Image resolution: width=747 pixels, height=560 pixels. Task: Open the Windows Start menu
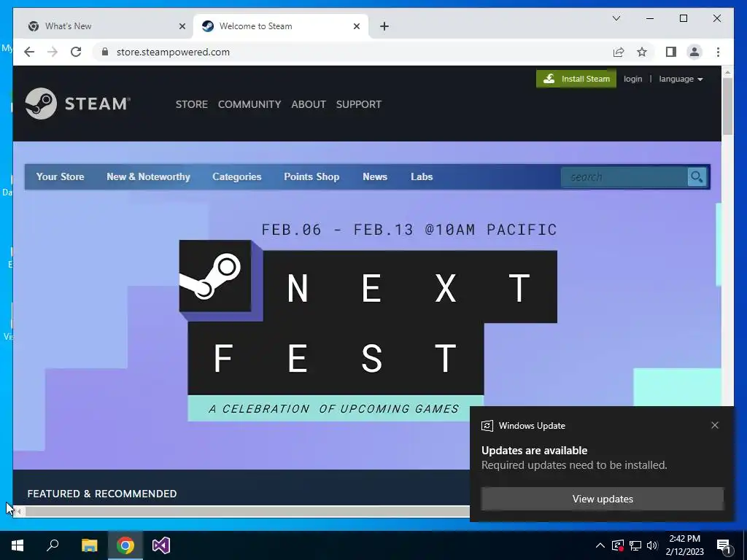[x=18, y=545]
